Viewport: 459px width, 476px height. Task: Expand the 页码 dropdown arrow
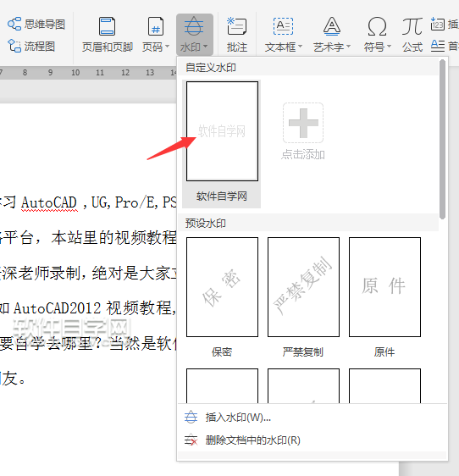pyautogui.click(x=167, y=47)
